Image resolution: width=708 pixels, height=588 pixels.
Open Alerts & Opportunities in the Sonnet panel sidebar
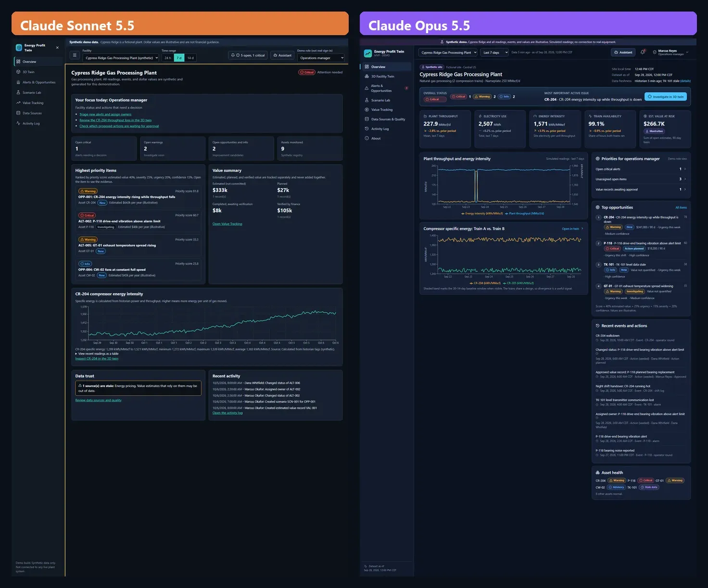coord(38,82)
